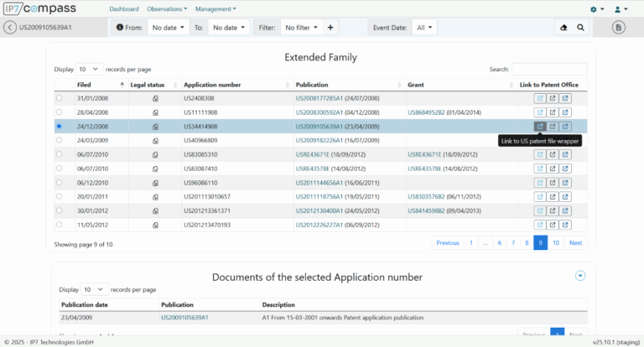The height and width of the screenshot is (347, 644).
Task: Click the magnifier search icon in toolbar
Action: pos(580,28)
